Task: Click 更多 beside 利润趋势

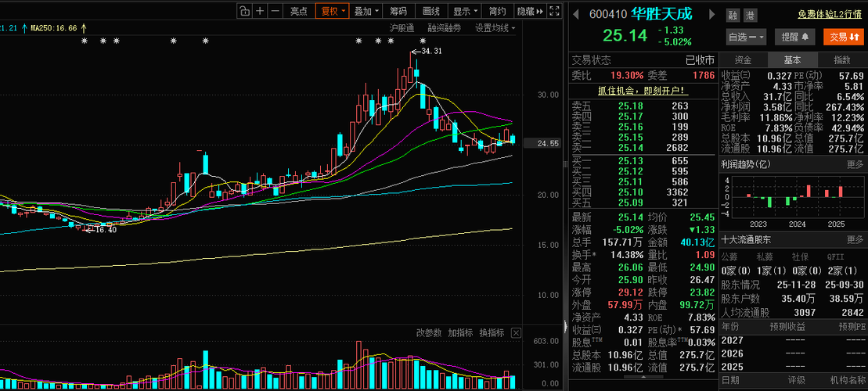Action: pyautogui.click(x=855, y=164)
